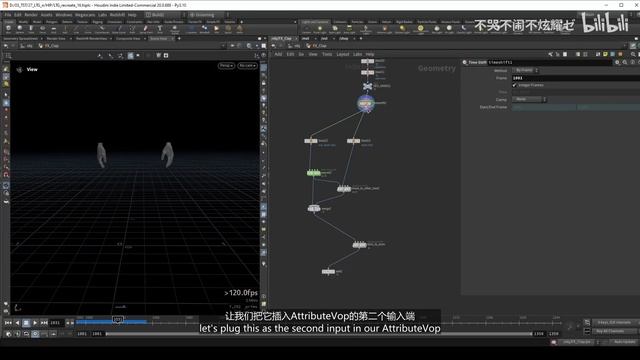This screenshot has height=360, width=640.
Task: Toggle the Integer Frames checkbox
Action: tap(514, 85)
